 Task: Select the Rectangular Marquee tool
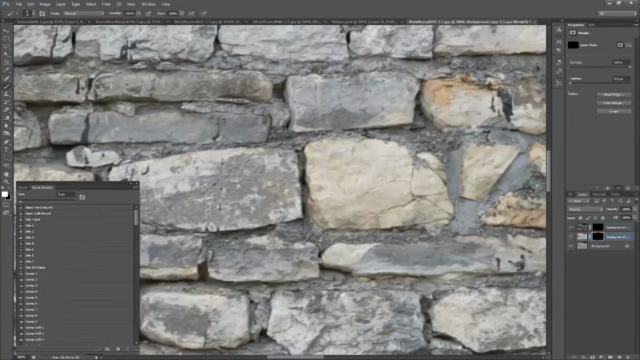(6, 39)
